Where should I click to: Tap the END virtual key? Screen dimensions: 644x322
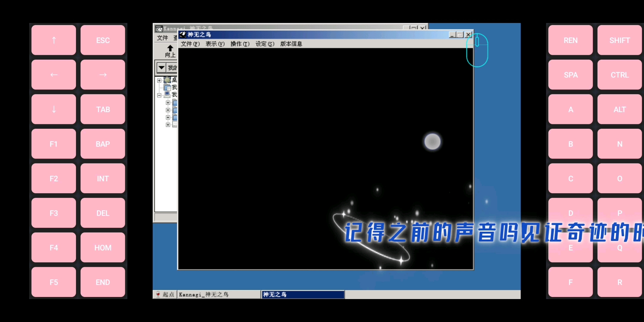tap(103, 282)
